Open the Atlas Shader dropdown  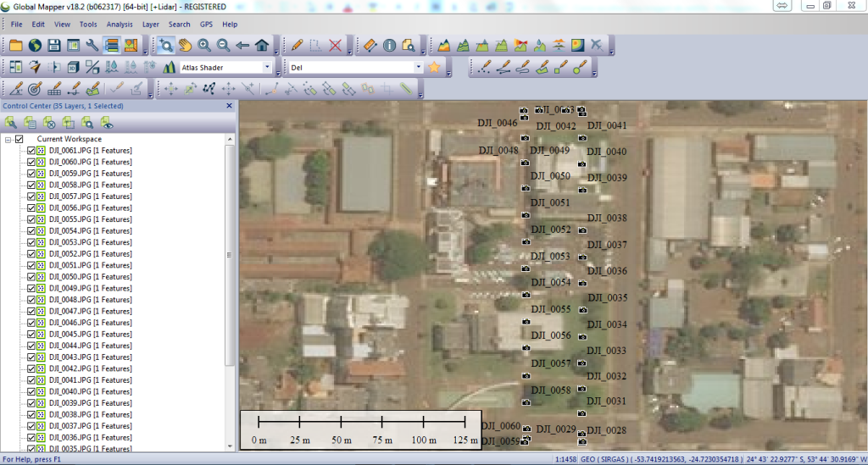267,67
